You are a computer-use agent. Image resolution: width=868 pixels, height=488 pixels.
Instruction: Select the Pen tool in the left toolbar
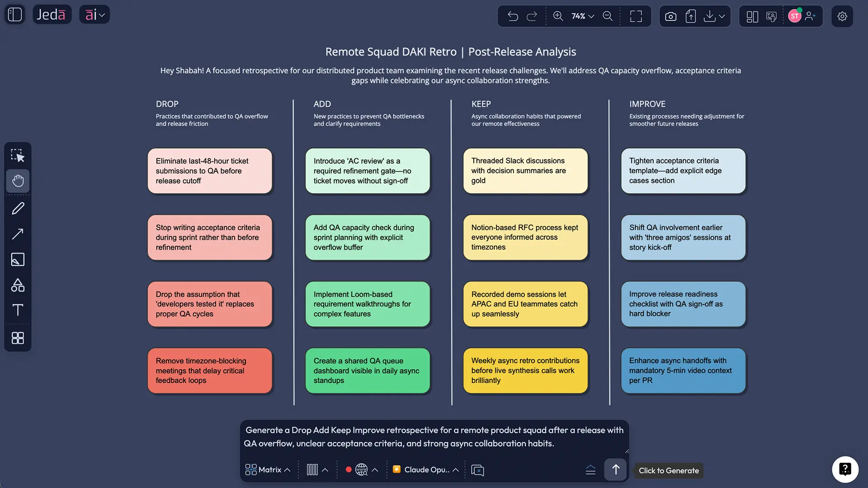click(x=18, y=208)
